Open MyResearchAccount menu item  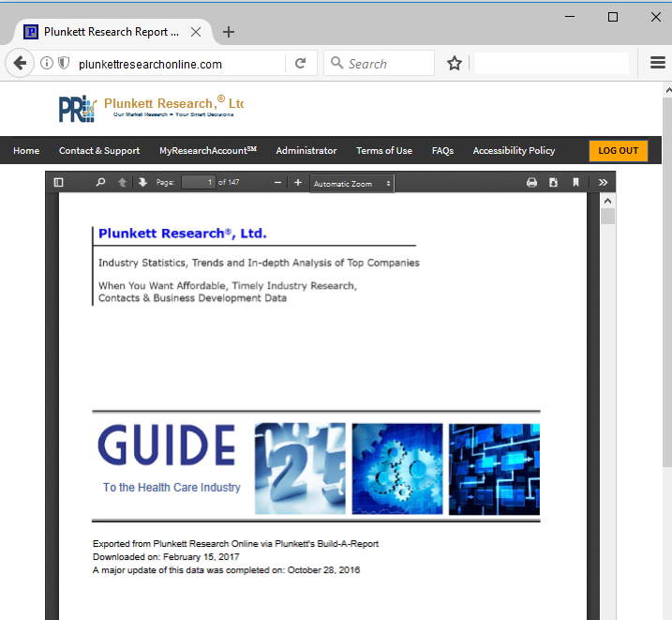point(208,150)
